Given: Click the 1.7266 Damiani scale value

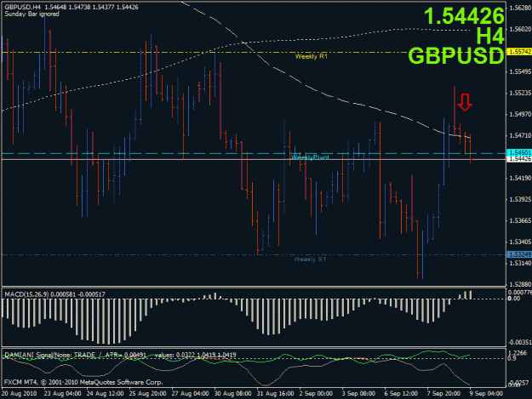Looking at the screenshot, I should [518, 353].
